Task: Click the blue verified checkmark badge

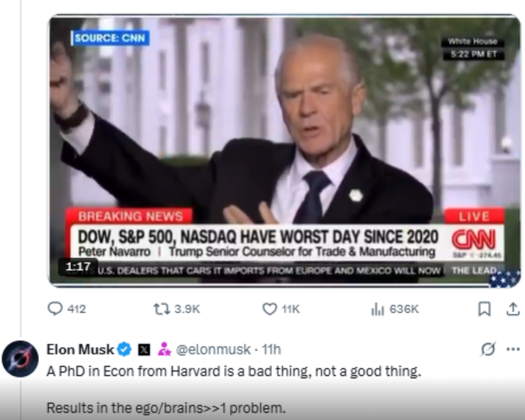Action: click(x=124, y=349)
